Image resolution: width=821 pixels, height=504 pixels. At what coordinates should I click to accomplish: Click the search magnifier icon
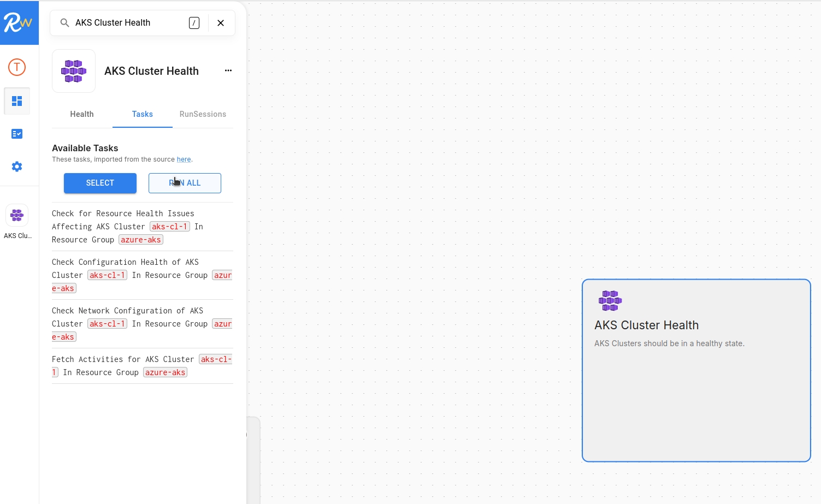64,22
